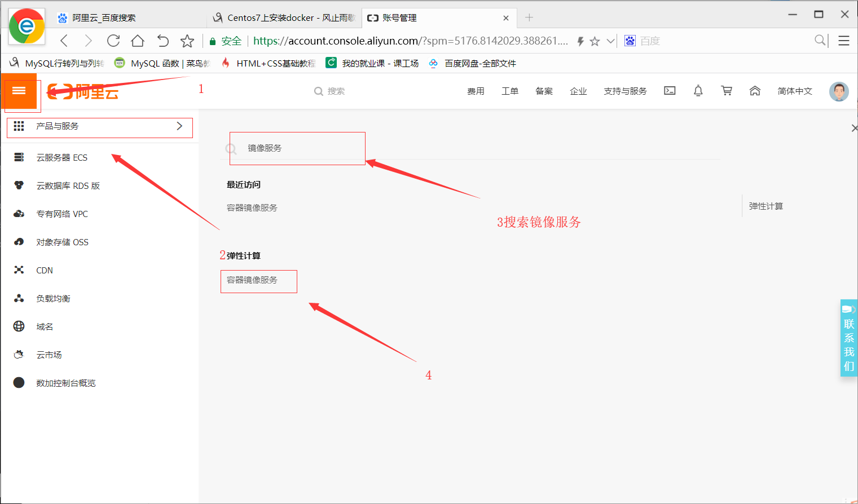Open 云市场 link
Screen dimensions: 858x504
(49, 355)
